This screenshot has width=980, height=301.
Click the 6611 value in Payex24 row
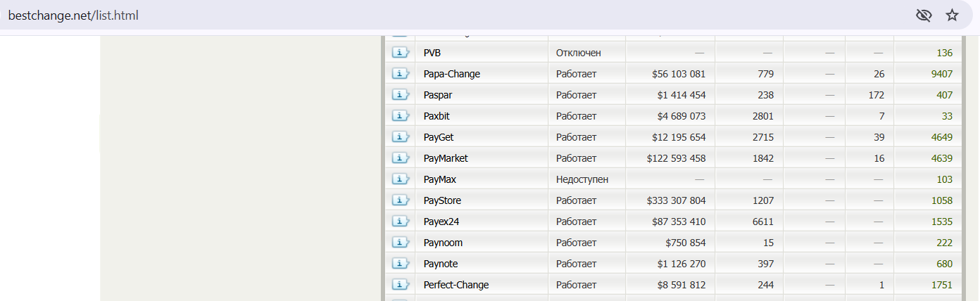tap(762, 222)
